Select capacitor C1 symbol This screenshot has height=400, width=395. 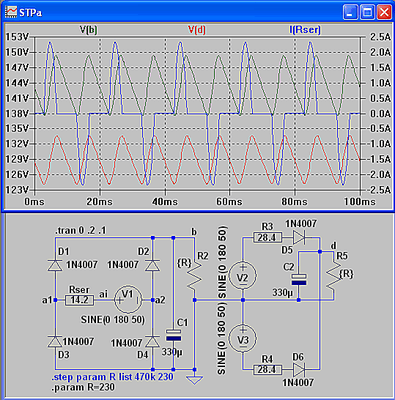[173, 335]
